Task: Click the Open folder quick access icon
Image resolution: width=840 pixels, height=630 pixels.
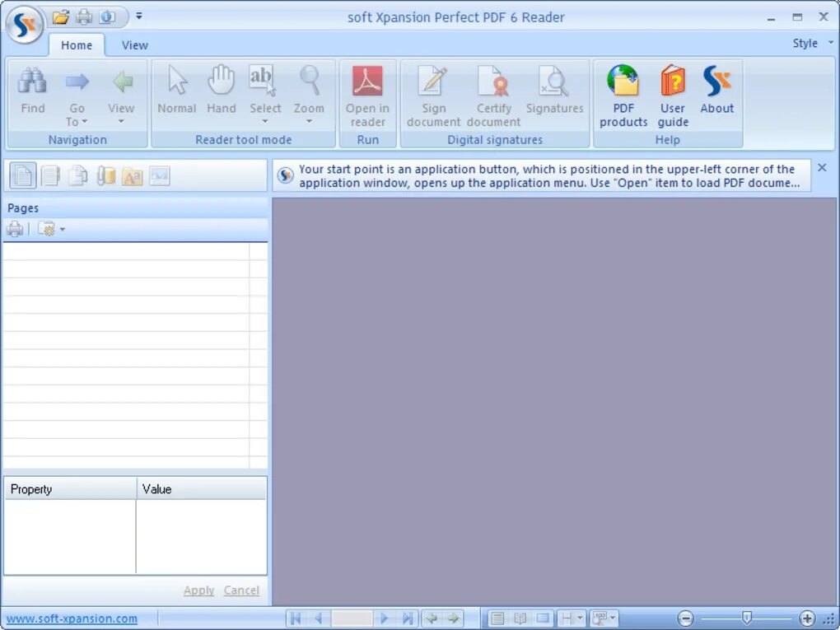Action: point(61,17)
